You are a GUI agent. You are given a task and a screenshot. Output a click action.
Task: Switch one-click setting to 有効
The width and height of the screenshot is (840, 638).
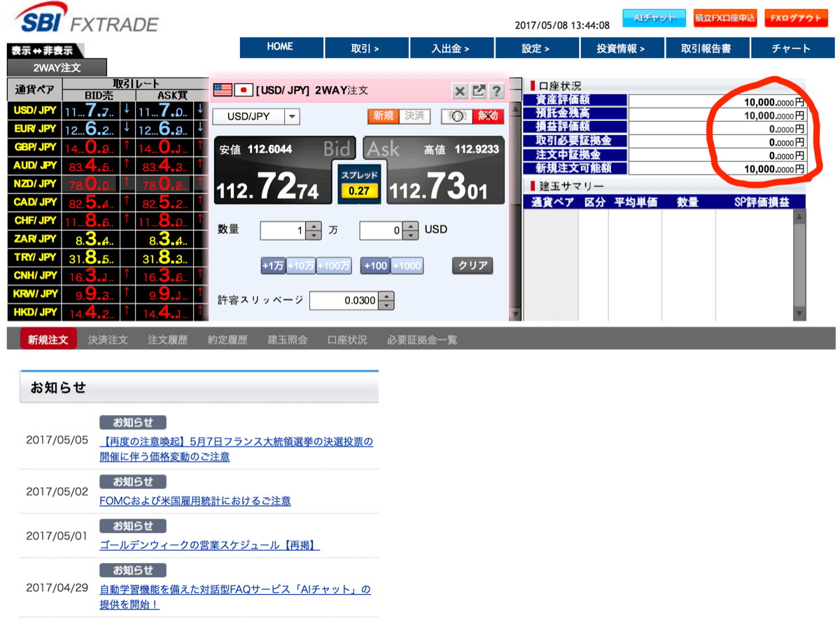(x=456, y=116)
